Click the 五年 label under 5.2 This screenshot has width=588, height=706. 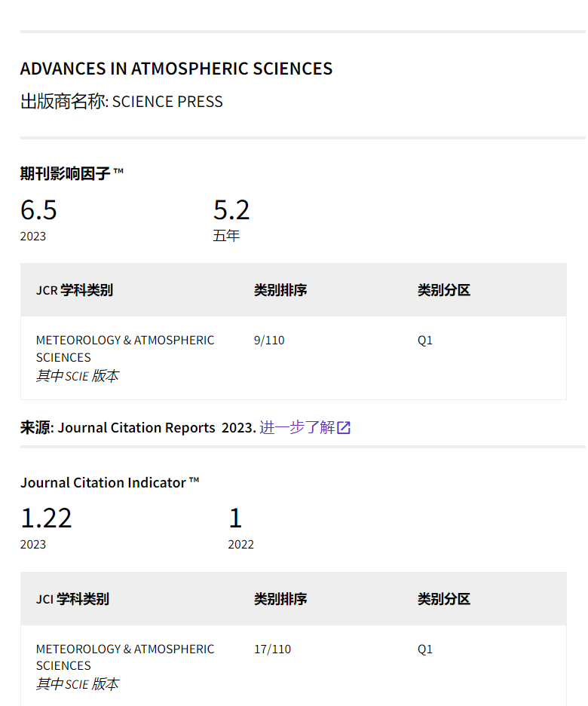(226, 236)
